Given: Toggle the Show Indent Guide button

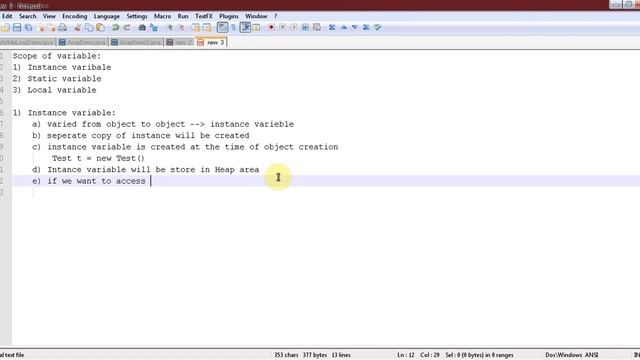Looking at the screenshot, I should pos(245,27).
